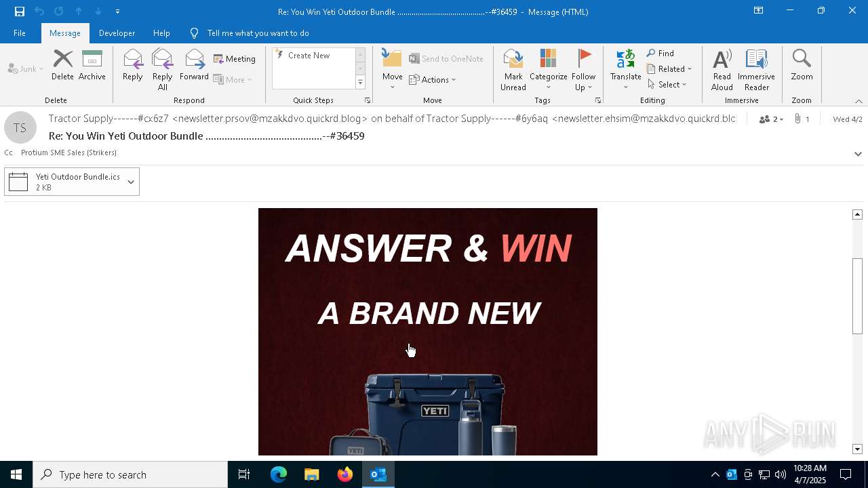Image resolution: width=868 pixels, height=488 pixels.
Task: Translate the message
Action: [626, 70]
